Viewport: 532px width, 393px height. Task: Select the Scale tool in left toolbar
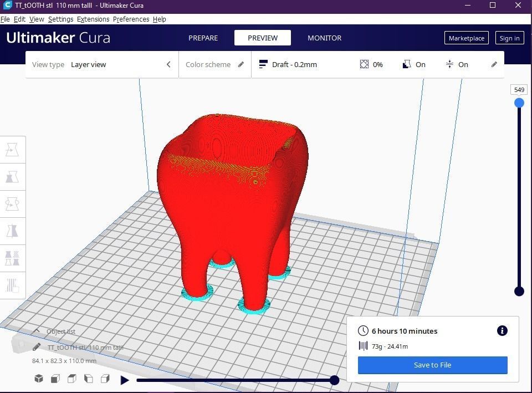pyautogui.click(x=12, y=177)
